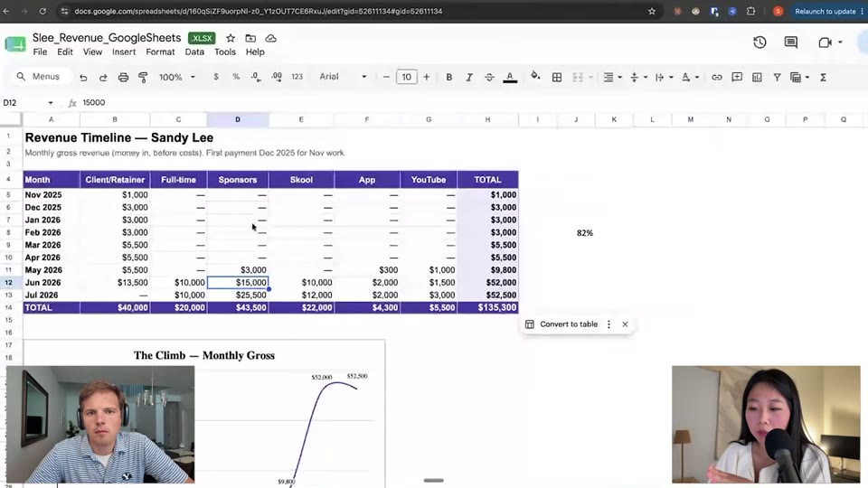868x488 pixels.
Task: Open the Edit menu
Action: coord(65,52)
